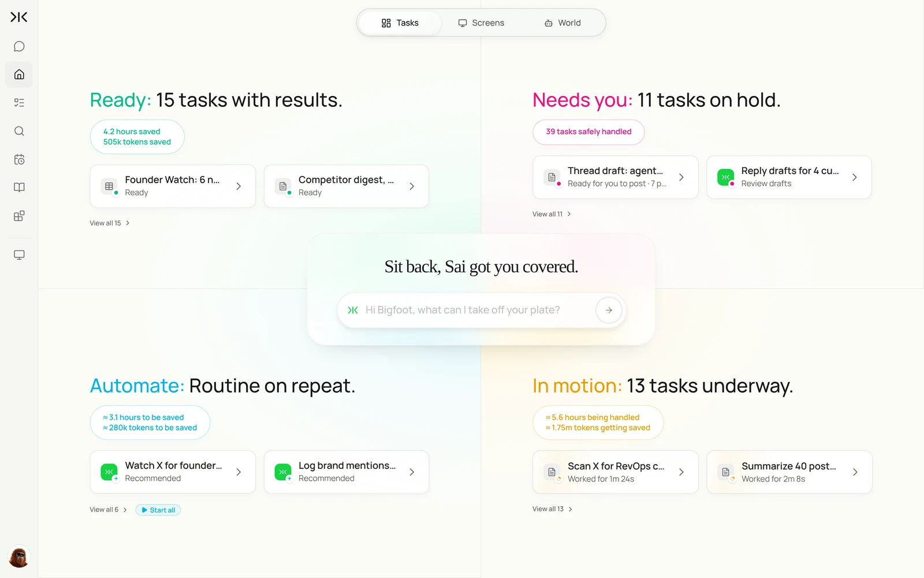Click the document icon on Scan X for RevOps card
Screen dimensions: 924x578
tap(552, 472)
